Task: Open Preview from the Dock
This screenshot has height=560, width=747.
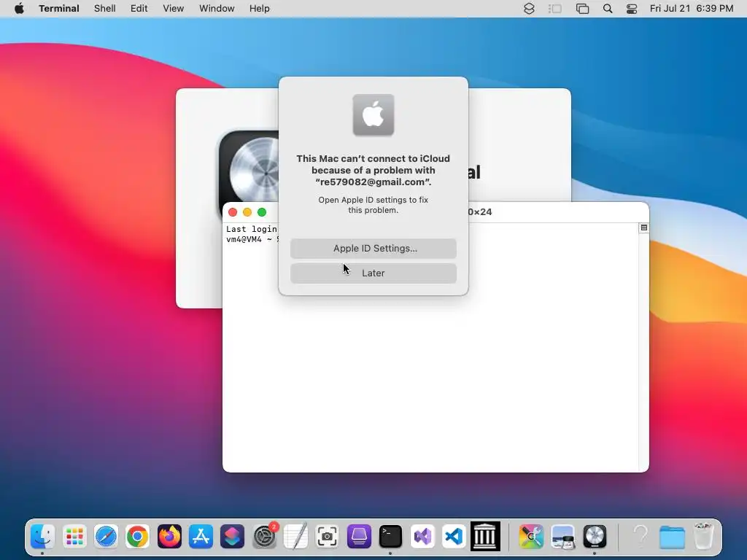Action: tap(562, 537)
